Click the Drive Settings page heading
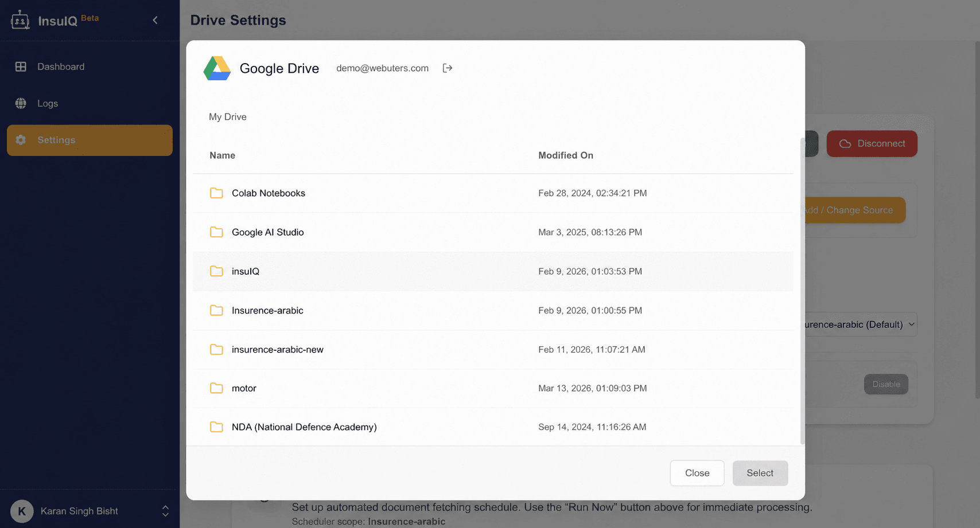The width and height of the screenshot is (980, 528). click(238, 20)
